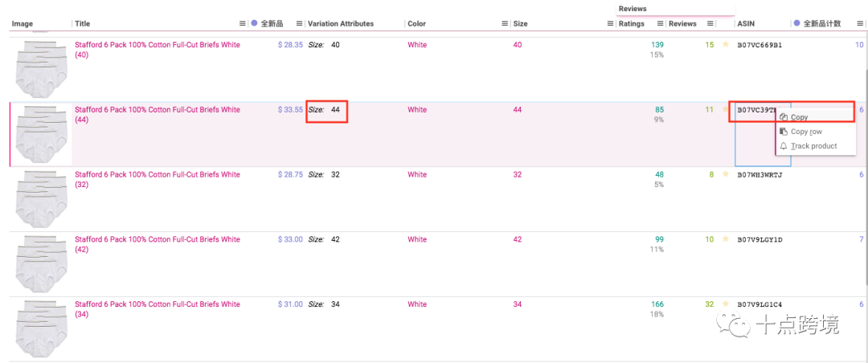Click the purple dot beside 全新品计数 header
This screenshot has height=363, width=868.
click(x=796, y=23)
